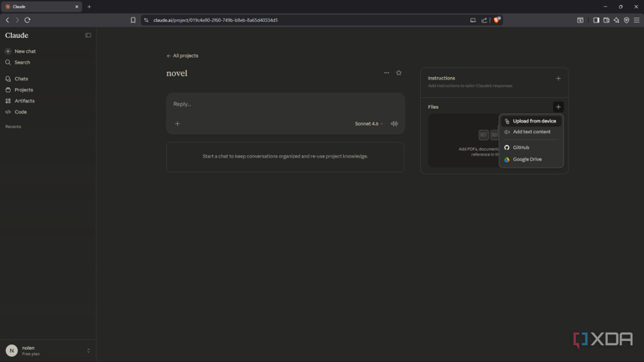The image size is (644, 362).
Task: Go back to All projects
Action: click(182, 56)
